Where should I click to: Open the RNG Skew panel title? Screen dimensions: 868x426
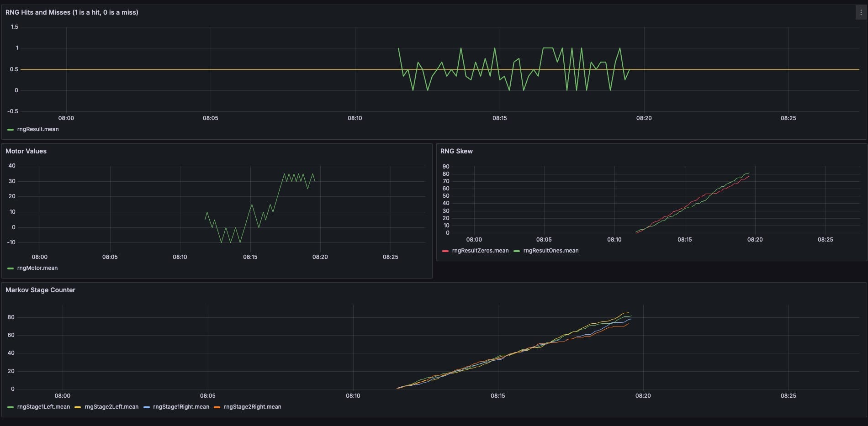click(456, 151)
